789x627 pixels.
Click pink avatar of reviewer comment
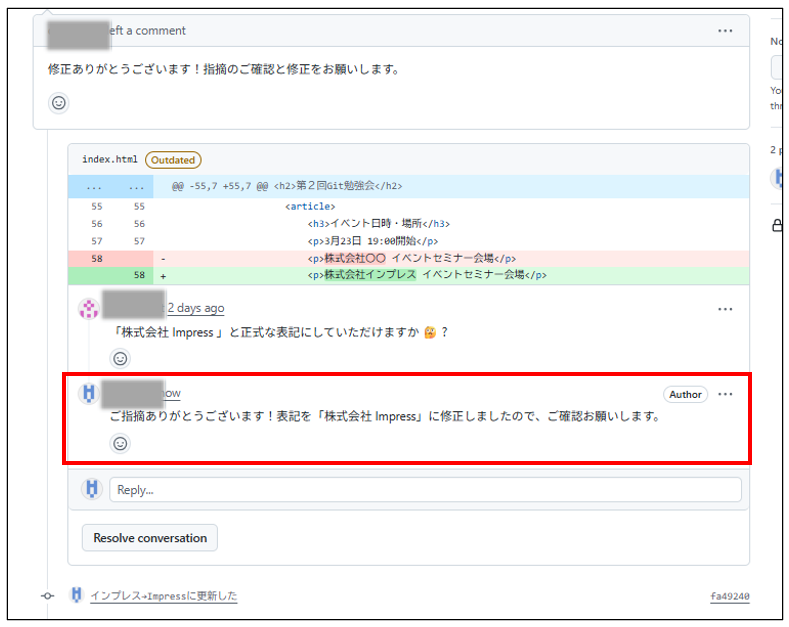89,308
